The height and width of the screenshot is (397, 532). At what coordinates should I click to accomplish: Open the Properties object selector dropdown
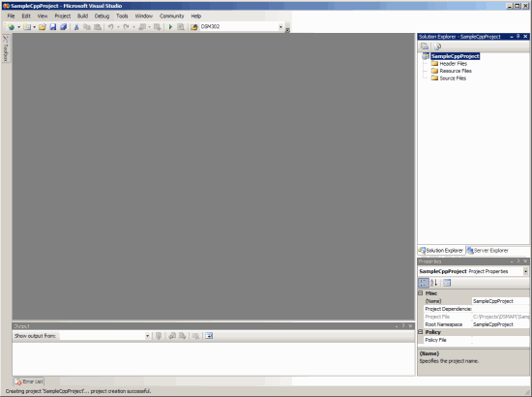(525, 271)
